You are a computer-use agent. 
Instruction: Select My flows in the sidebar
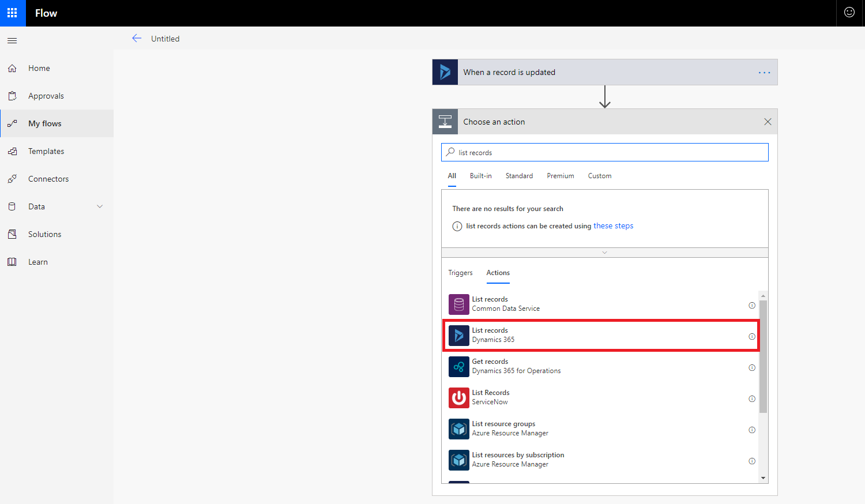click(x=57, y=123)
